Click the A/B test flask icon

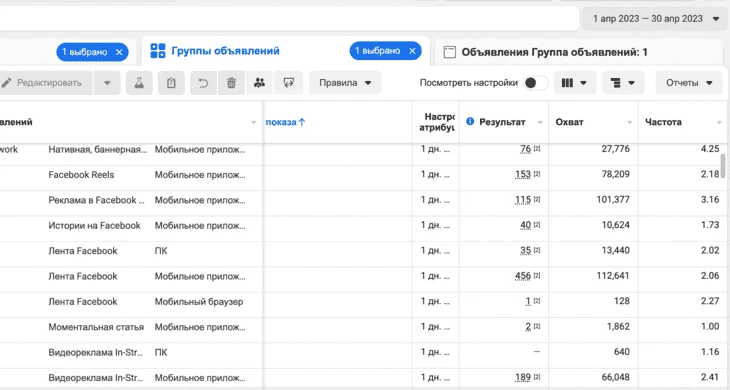click(x=139, y=83)
